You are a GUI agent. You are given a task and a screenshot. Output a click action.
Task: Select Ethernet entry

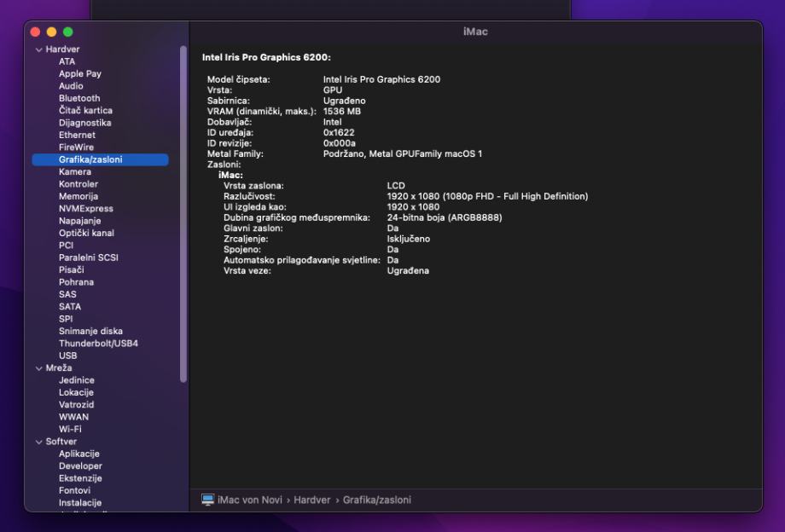click(77, 135)
